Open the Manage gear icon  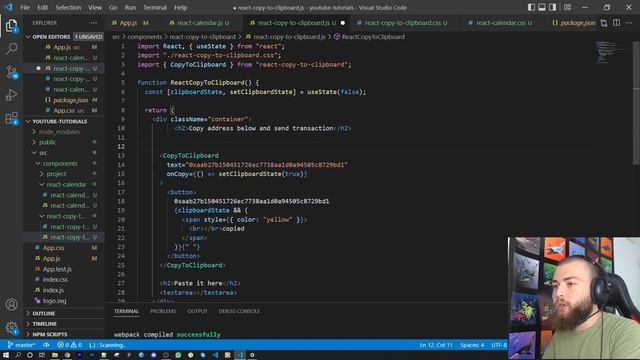11,327
